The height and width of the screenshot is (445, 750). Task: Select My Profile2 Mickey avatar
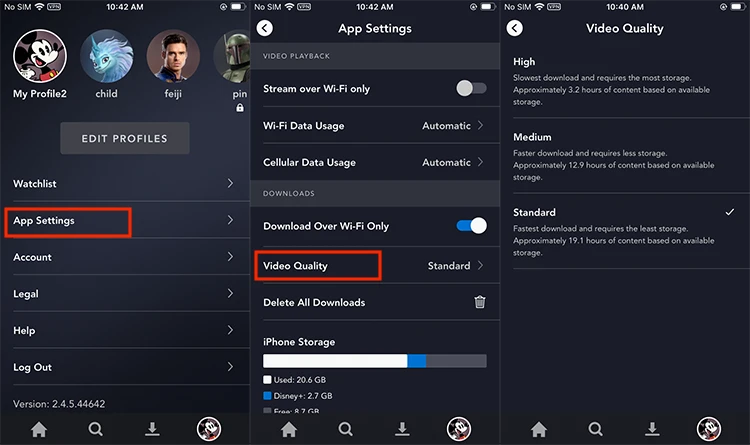point(40,56)
